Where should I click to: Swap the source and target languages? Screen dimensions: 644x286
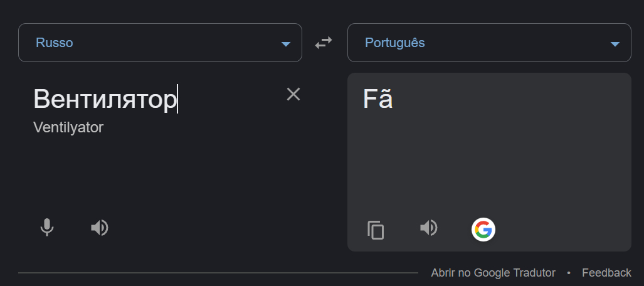(324, 43)
